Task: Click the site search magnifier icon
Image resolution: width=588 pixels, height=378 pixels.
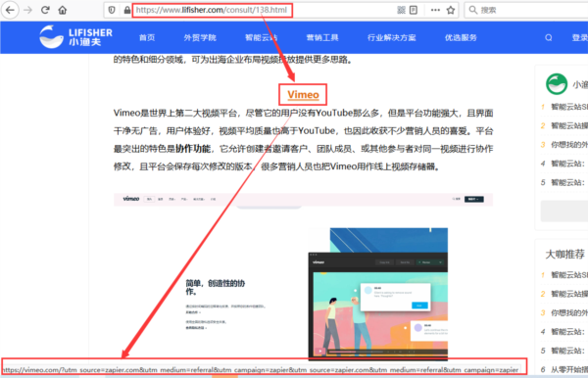Action: tap(549, 37)
